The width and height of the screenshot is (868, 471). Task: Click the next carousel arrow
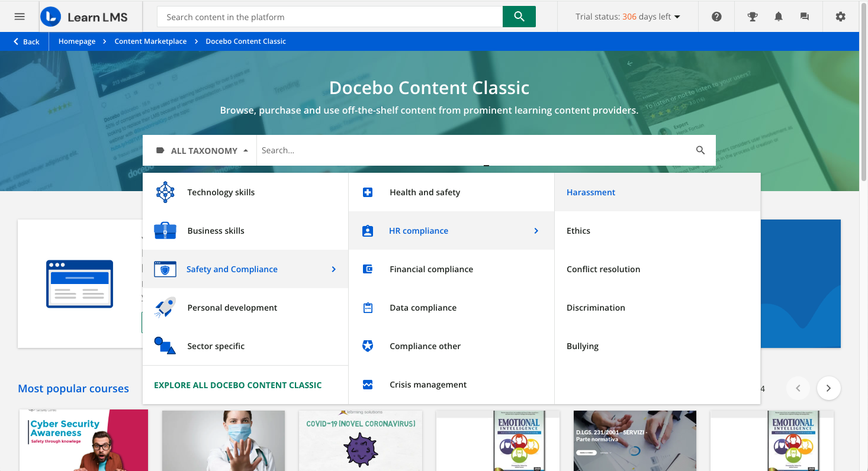(828, 388)
